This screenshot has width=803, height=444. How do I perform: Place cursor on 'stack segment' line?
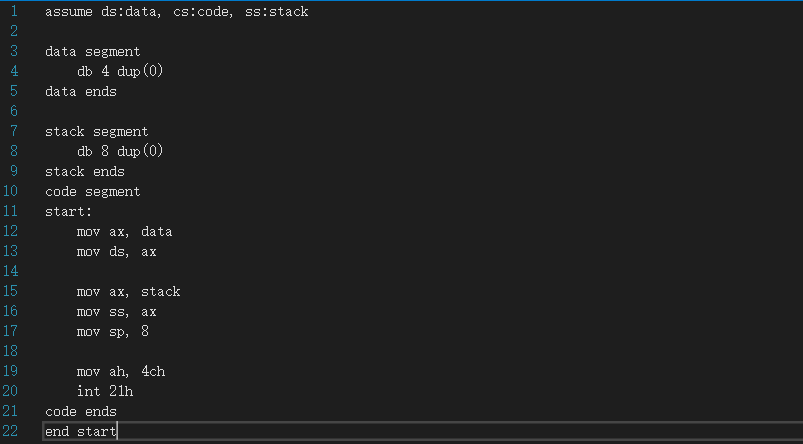tap(96, 132)
